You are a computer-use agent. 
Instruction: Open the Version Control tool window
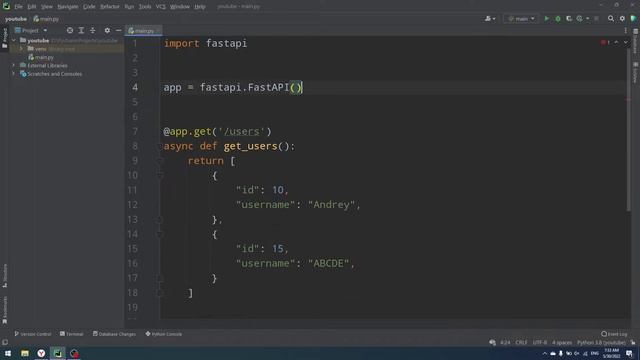[x=33, y=334]
